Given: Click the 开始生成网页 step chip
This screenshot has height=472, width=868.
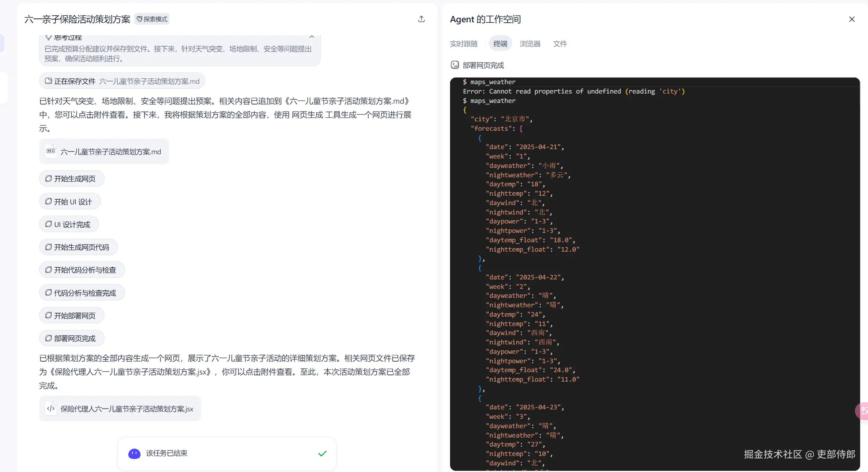Looking at the screenshot, I should coord(72,179).
